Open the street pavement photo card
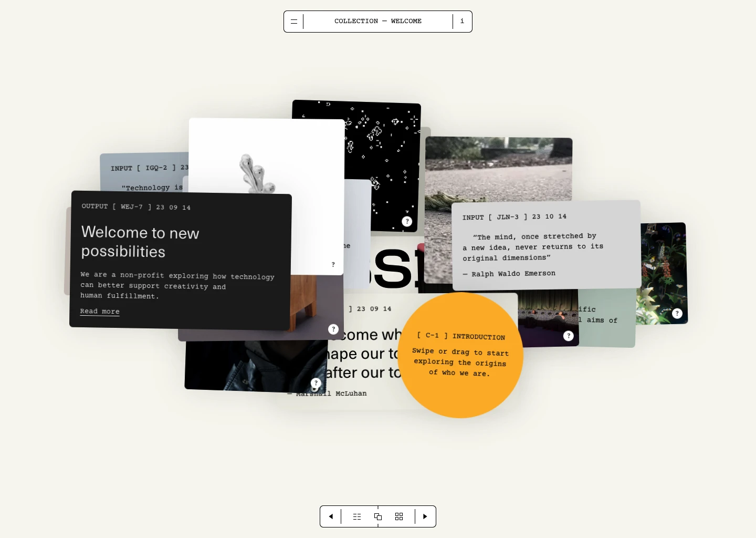This screenshot has width=756, height=538. [499, 169]
